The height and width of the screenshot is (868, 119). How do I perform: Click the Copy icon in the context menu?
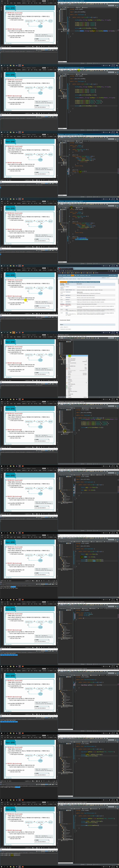coord(67,365)
